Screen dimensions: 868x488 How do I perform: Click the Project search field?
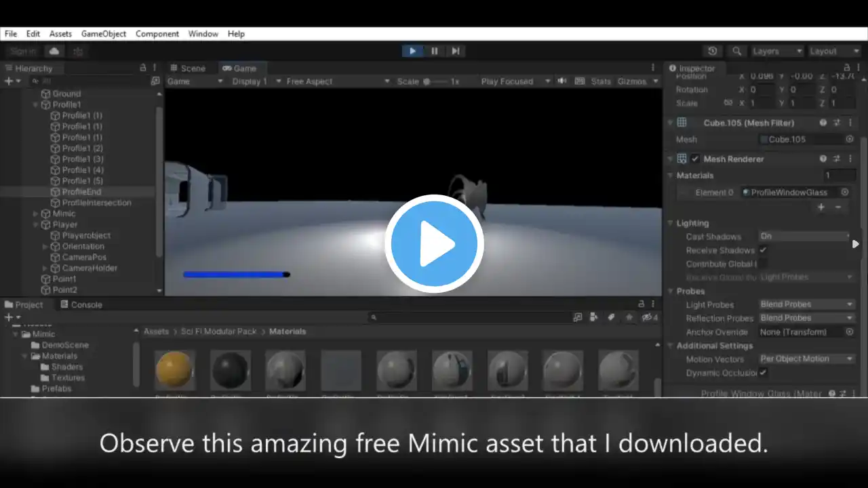click(469, 317)
